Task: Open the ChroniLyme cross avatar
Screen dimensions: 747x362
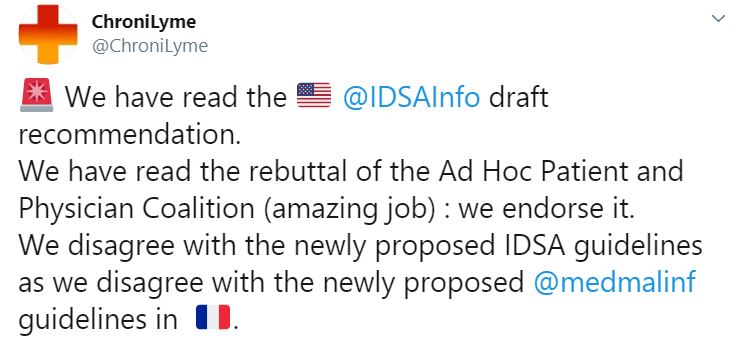Action: point(48,34)
